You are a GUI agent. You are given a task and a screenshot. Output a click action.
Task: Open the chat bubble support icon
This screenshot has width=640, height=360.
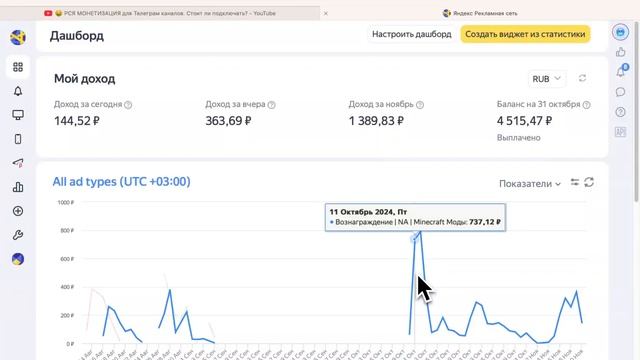(620, 92)
